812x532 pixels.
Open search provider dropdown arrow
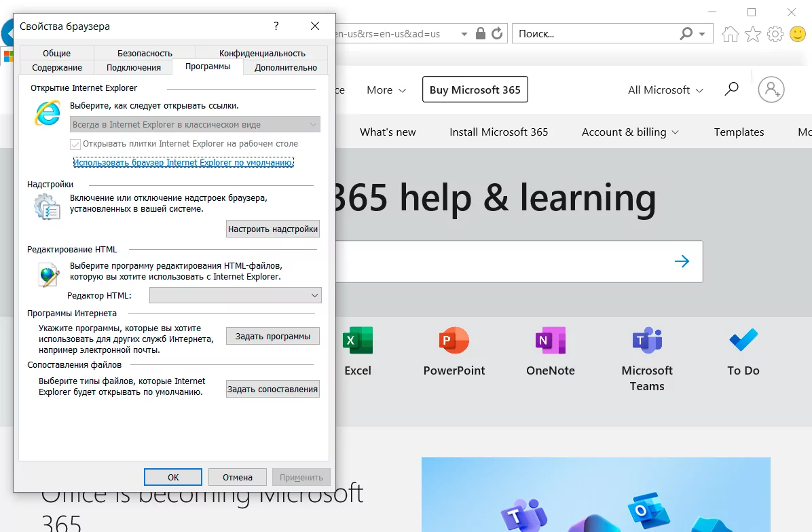coord(702,34)
